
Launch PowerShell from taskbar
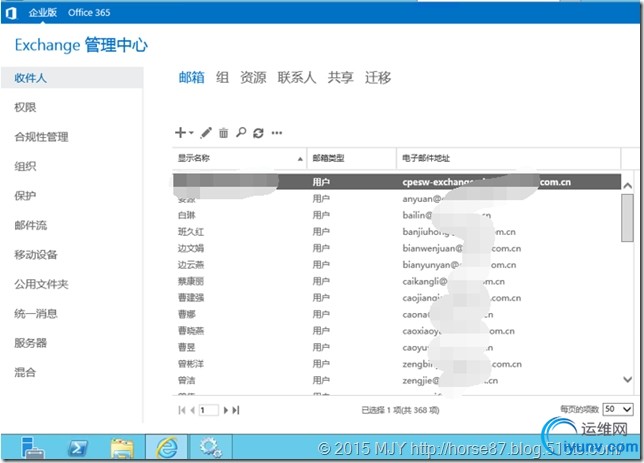click(x=77, y=447)
